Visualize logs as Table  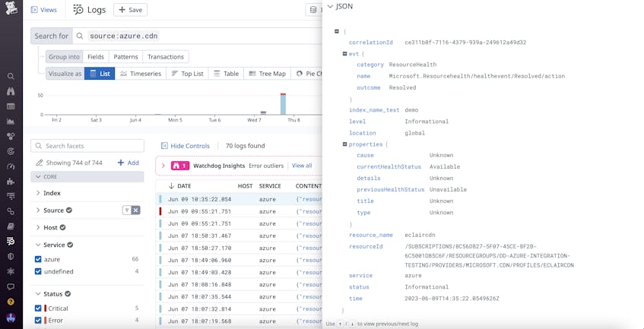point(227,74)
